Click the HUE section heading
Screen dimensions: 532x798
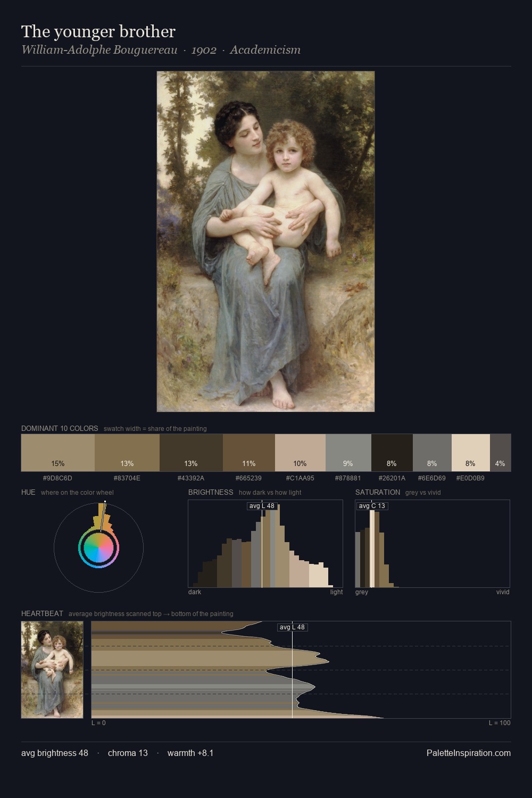[28, 492]
